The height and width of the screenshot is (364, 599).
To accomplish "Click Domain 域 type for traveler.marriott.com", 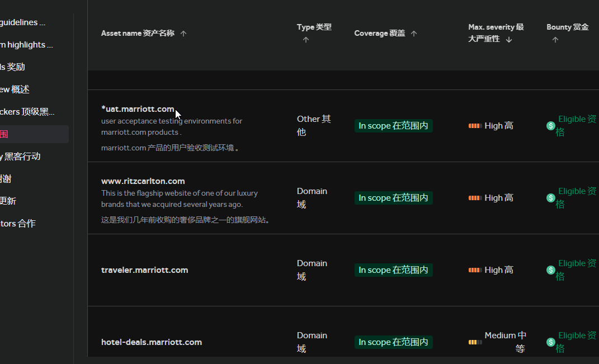I will [312, 270].
